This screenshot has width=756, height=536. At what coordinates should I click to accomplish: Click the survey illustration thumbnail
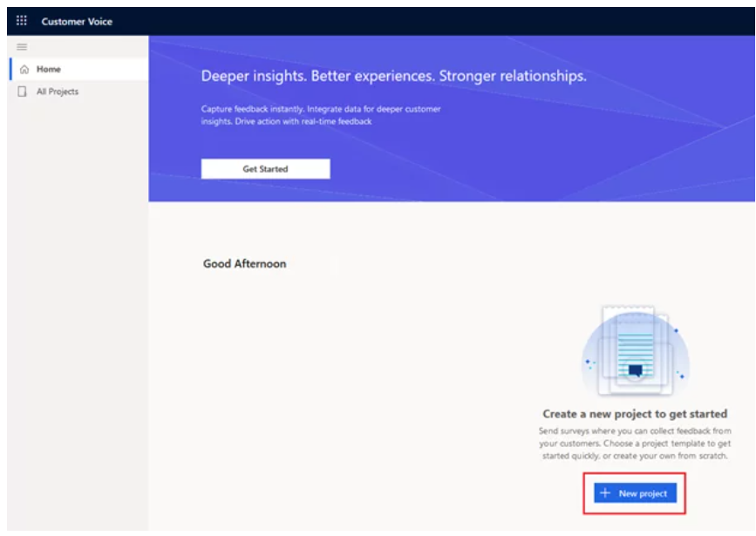(x=635, y=351)
